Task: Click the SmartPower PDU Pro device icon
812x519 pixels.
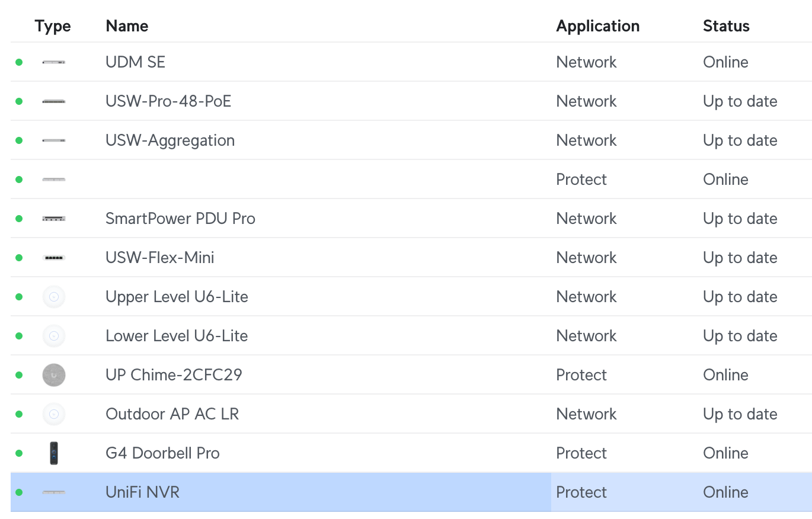Action: 54,219
